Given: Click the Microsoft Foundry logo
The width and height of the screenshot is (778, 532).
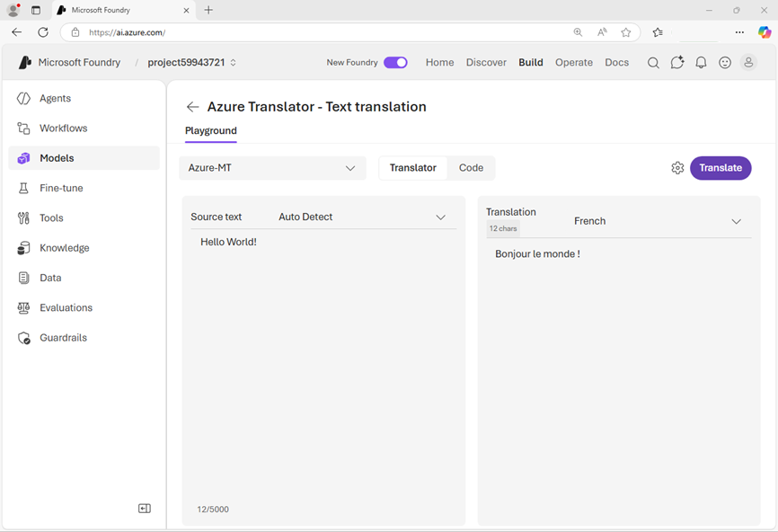Looking at the screenshot, I should point(25,63).
